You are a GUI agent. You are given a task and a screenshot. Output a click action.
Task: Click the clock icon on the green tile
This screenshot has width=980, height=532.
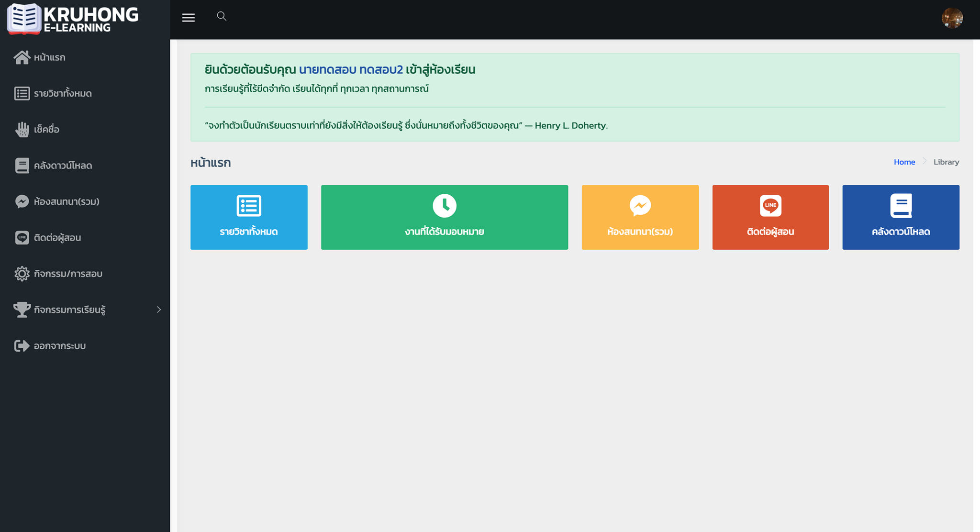pyautogui.click(x=445, y=206)
